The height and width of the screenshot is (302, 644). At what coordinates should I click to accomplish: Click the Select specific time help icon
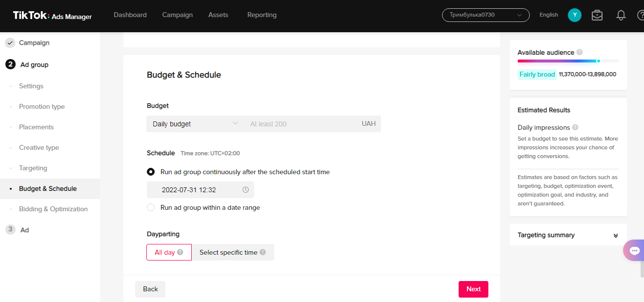point(262,252)
